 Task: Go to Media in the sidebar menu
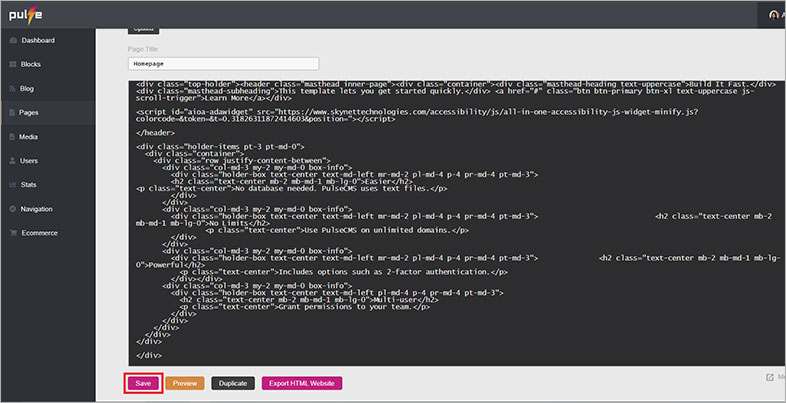tap(29, 136)
